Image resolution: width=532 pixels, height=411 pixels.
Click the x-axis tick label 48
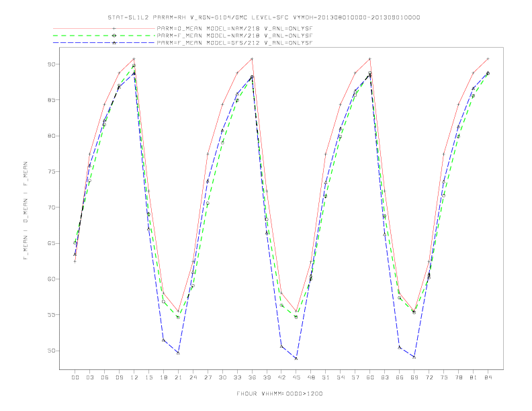click(x=311, y=377)
